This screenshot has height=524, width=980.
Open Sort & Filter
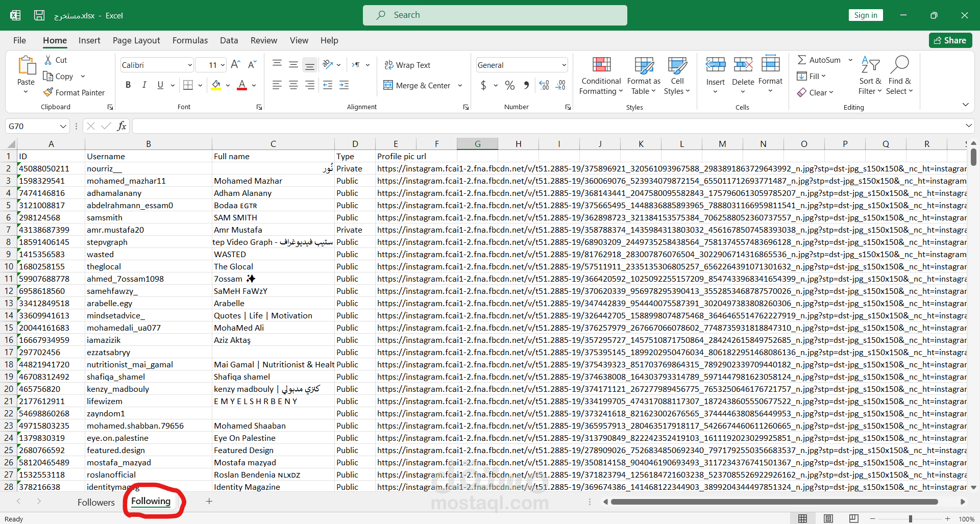coord(870,76)
